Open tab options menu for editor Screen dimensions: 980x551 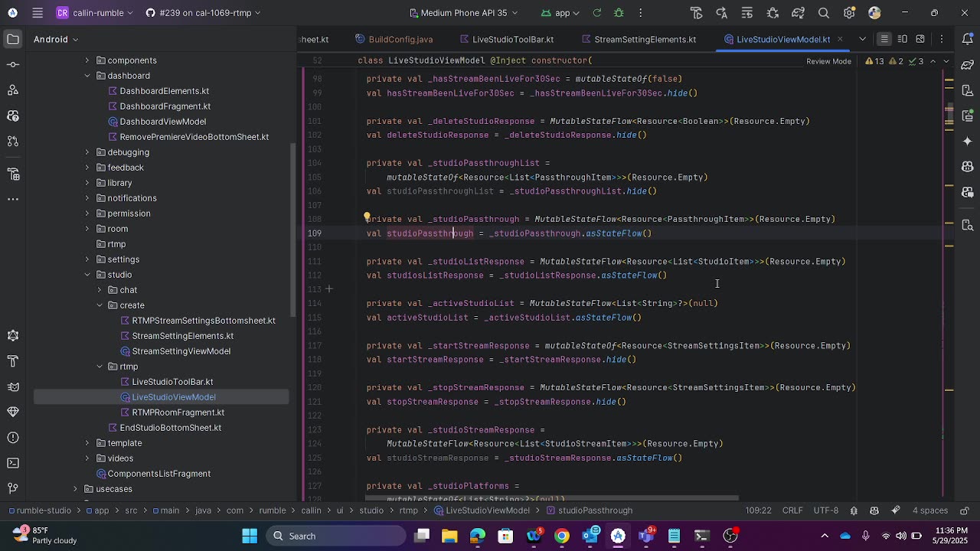pos(942,39)
